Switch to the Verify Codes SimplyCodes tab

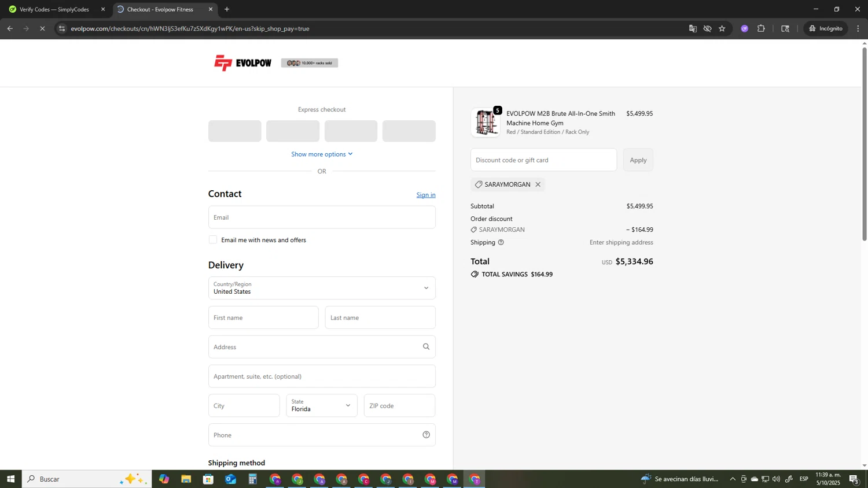(55, 9)
